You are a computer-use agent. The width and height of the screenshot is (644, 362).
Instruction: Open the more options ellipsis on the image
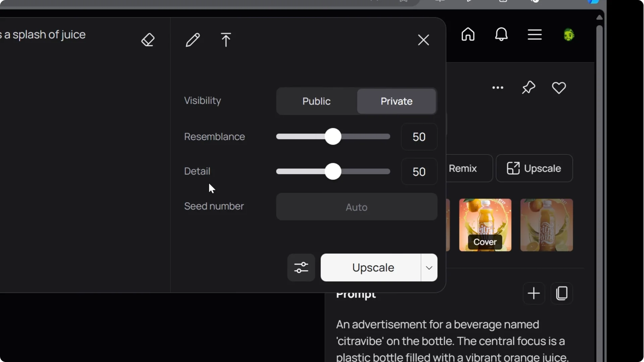click(498, 88)
